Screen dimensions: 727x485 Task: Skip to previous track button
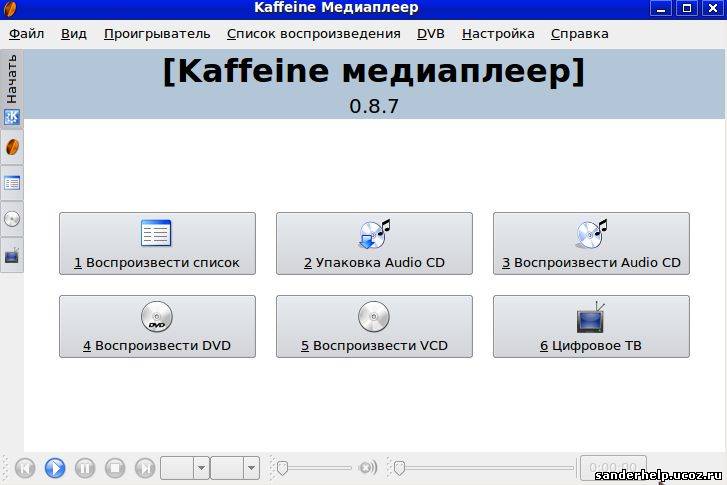point(25,467)
